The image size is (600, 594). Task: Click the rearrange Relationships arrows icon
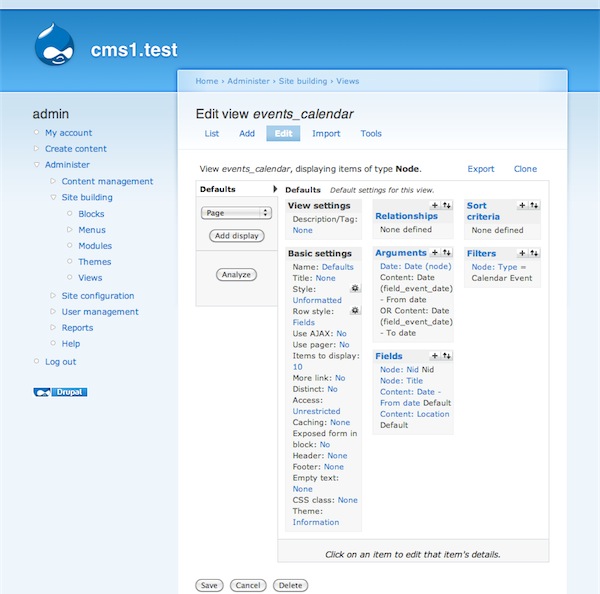point(446,205)
